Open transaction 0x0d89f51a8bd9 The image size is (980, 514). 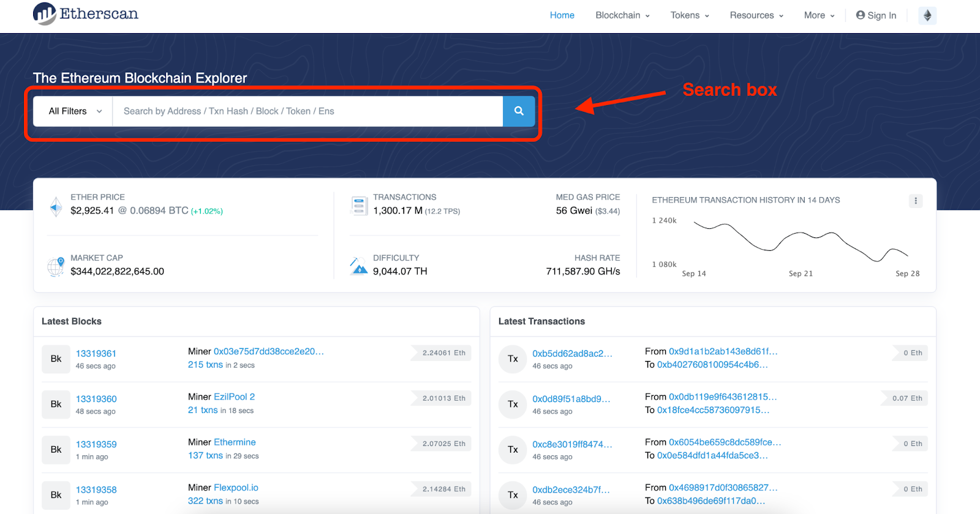click(571, 399)
